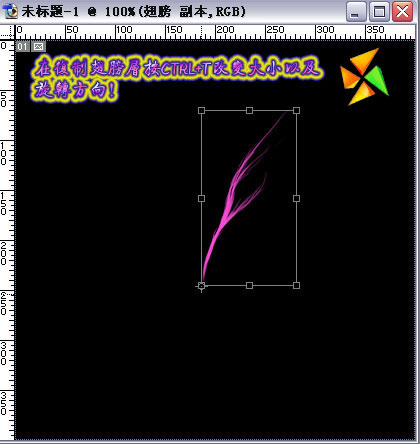Select the slice number badge 01
The image size is (420, 444).
tap(23, 46)
